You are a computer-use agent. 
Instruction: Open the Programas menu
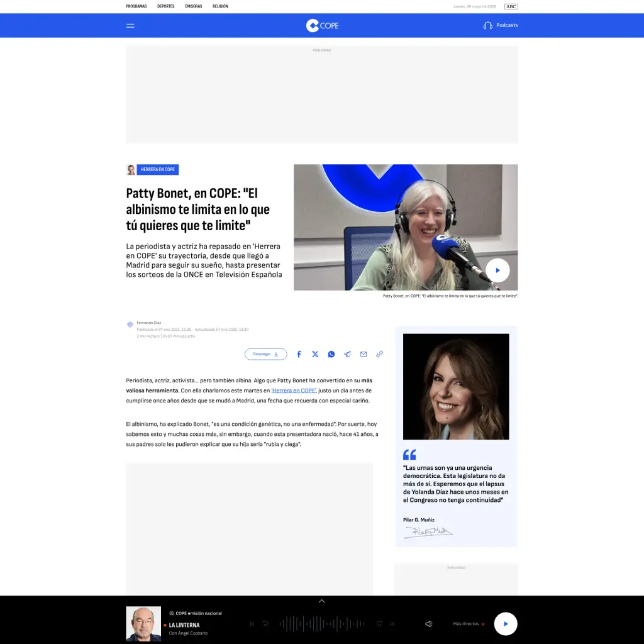point(136,6)
